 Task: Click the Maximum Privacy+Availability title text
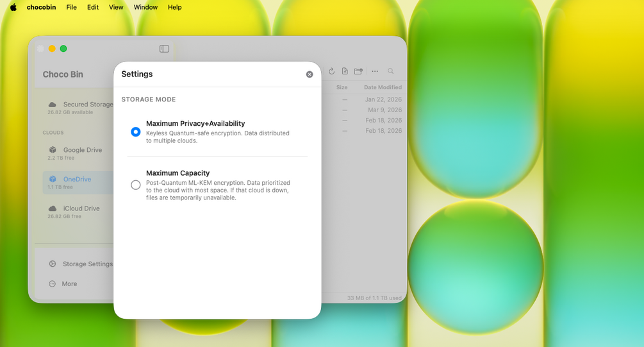[x=195, y=123]
